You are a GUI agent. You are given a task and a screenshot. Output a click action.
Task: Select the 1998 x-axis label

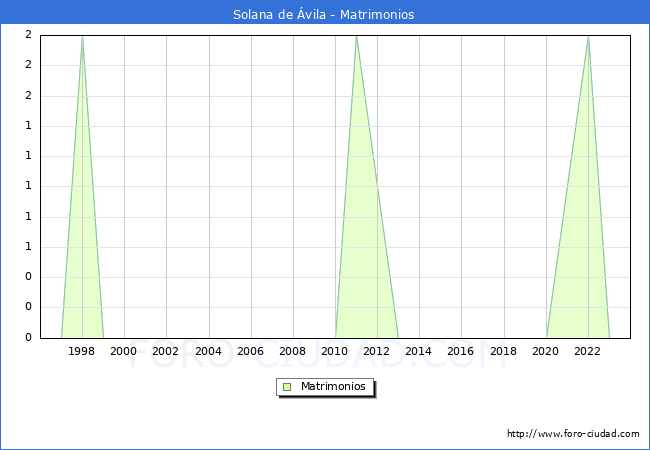82,351
